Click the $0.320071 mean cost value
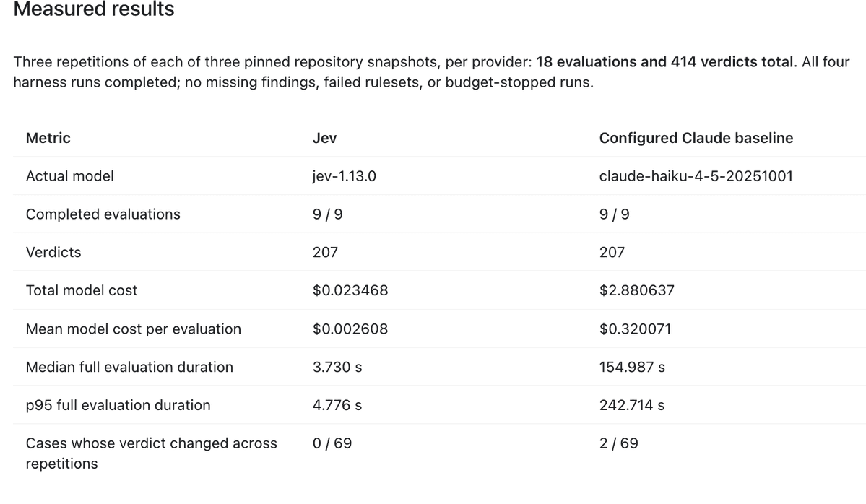Screen dimensions: 866x504 (635, 329)
